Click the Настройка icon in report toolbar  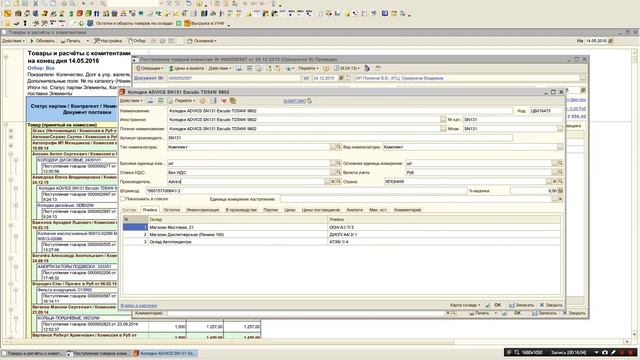[x=97, y=41]
